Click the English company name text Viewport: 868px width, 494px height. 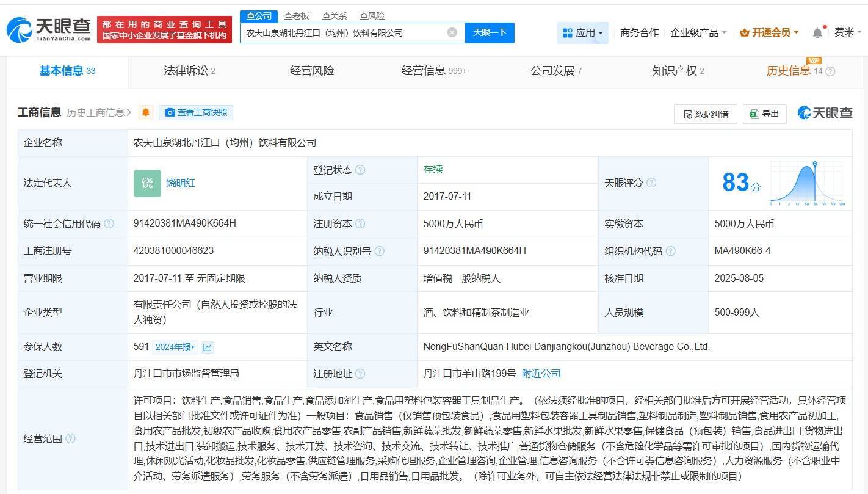coord(566,347)
